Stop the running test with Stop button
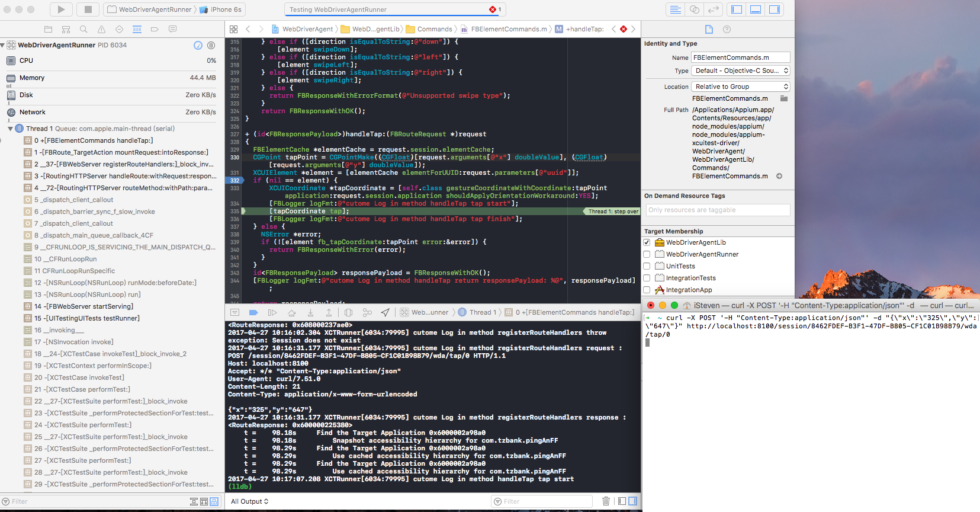The height and width of the screenshot is (512, 980). 88,9
